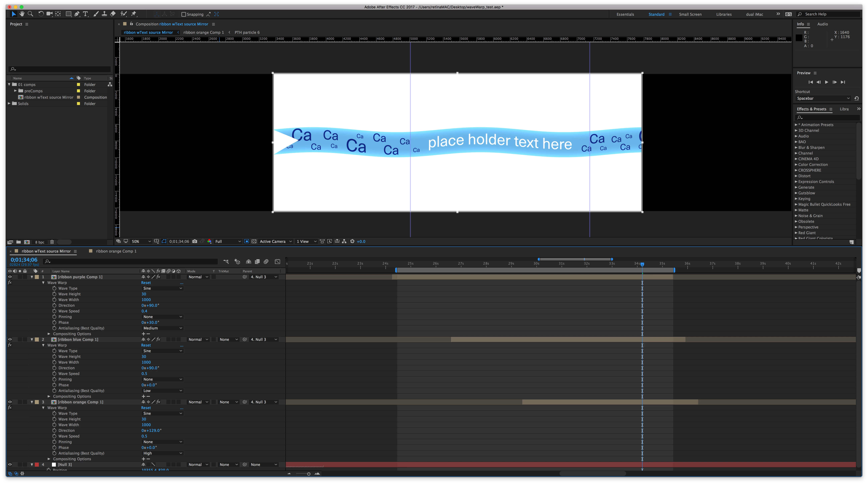Select the Eraser tool
Screen dimensions: 868x484
[x=113, y=14]
